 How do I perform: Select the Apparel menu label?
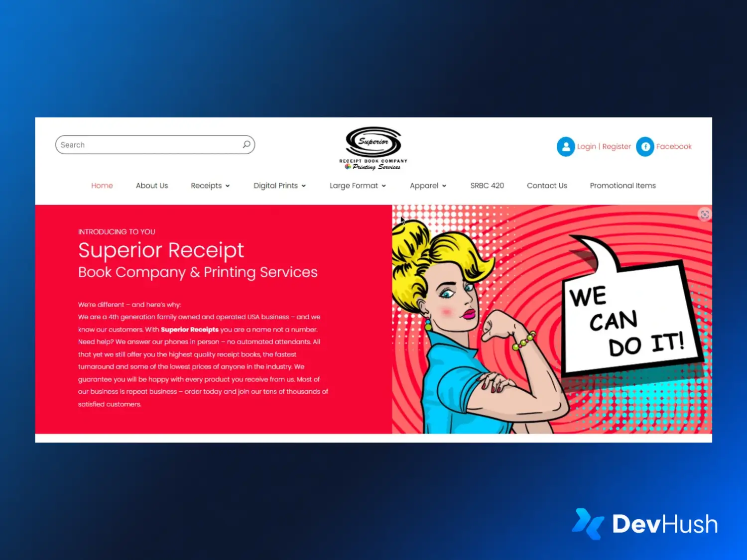pos(424,186)
